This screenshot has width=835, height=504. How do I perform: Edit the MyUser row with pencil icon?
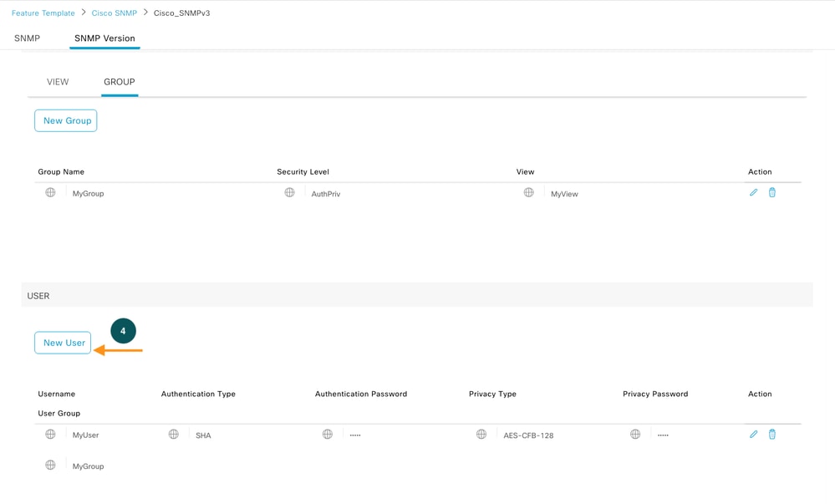point(754,435)
